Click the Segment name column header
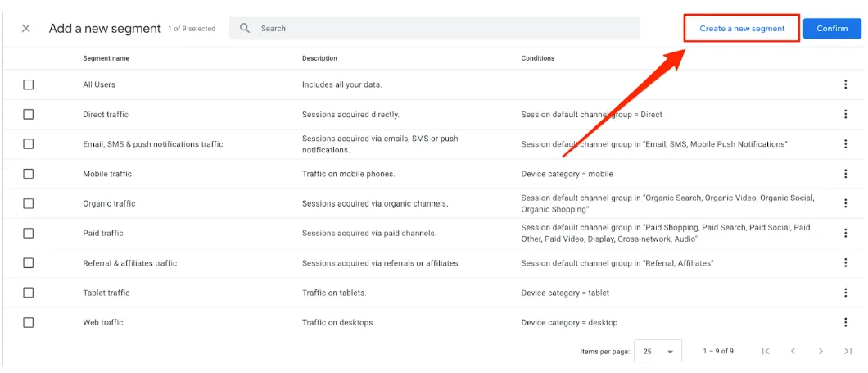Screen dimensions: 868x373 106,58
